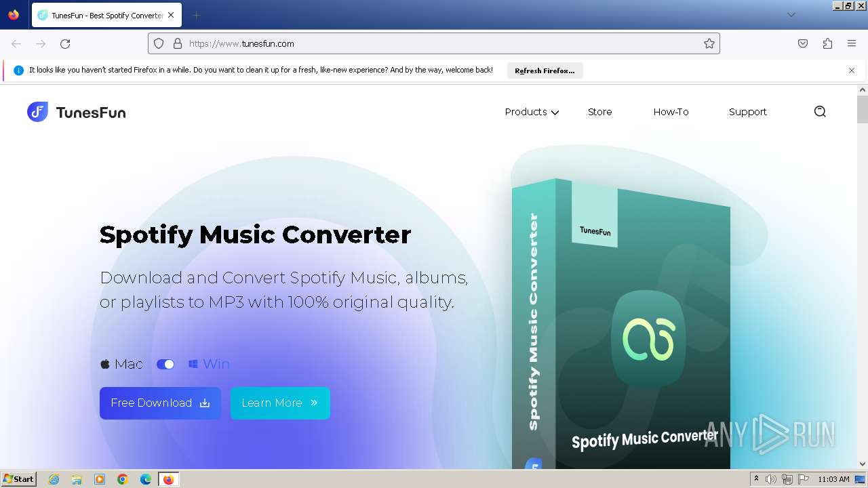Viewport: 868px width, 488px height.
Task: Click the Firefox icon in the title bar
Action: point(14,14)
